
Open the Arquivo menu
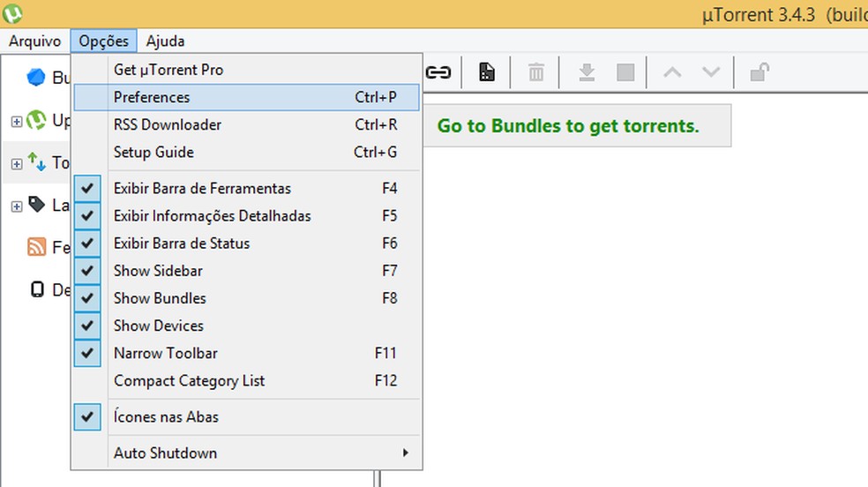tap(35, 41)
